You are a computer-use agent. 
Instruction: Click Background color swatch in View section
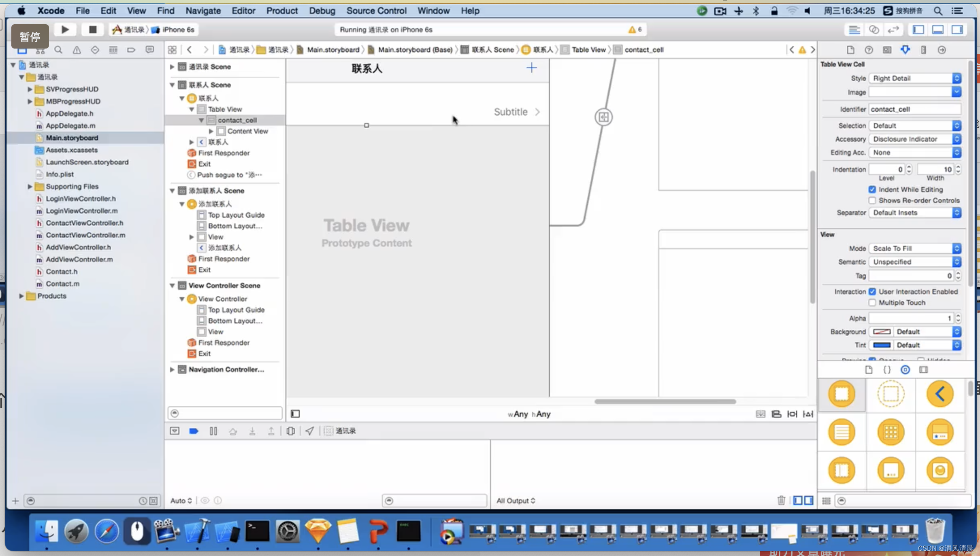point(882,331)
